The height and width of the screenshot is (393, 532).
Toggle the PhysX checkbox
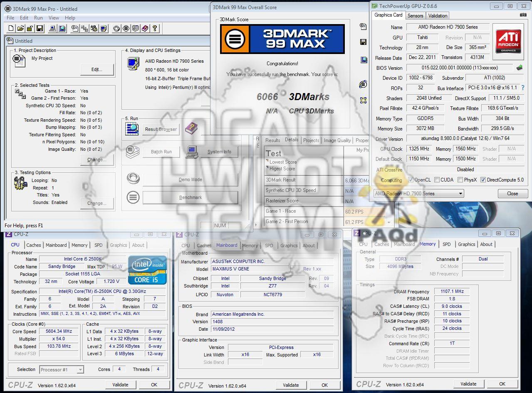[460, 180]
